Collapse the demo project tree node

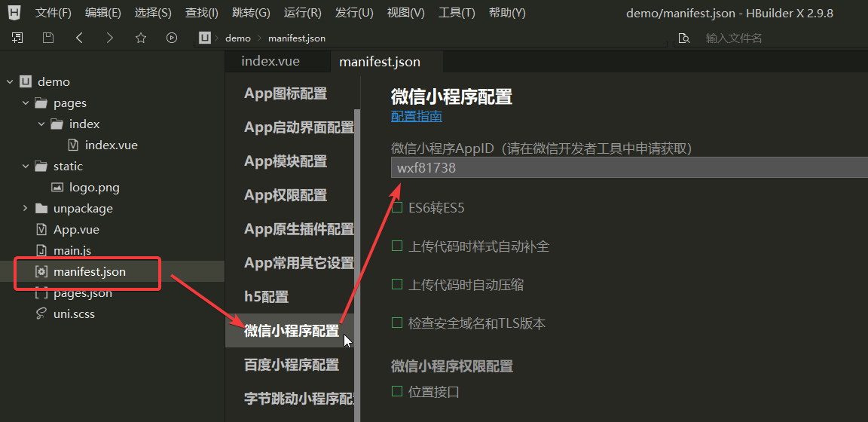coord(9,82)
